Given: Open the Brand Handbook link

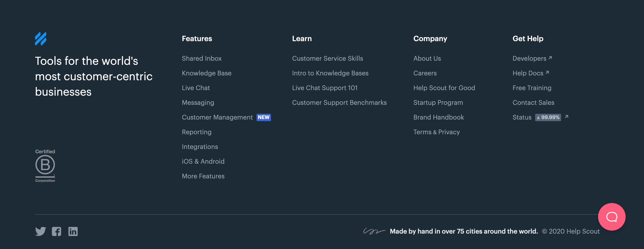Looking at the screenshot, I should [438, 117].
